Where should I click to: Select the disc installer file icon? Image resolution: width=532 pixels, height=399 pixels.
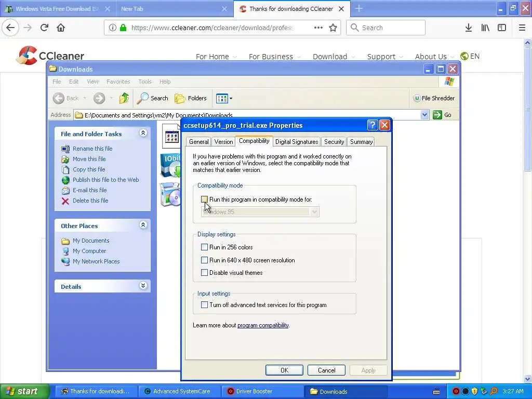click(x=170, y=194)
